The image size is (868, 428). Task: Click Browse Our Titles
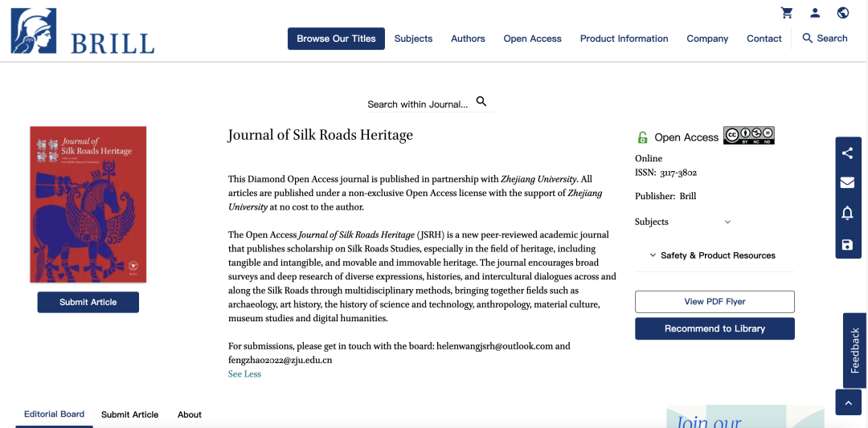point(336,39)
